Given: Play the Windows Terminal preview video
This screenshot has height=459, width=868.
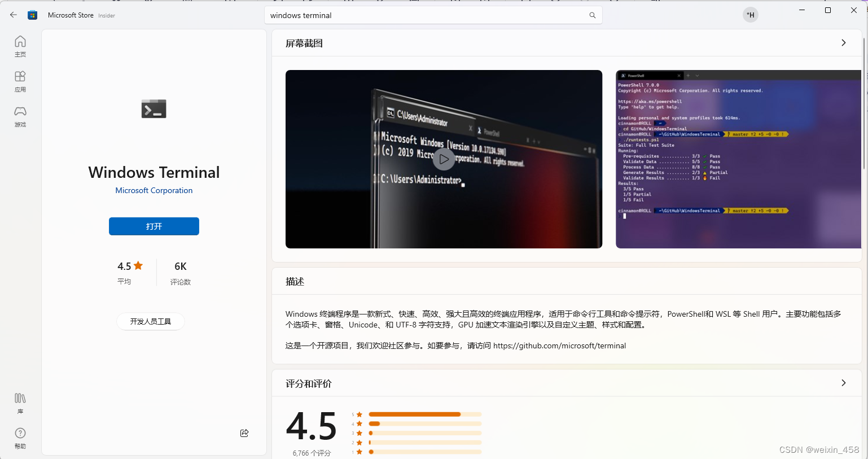Looking at the screenshot, I should [x=444, y=159].
